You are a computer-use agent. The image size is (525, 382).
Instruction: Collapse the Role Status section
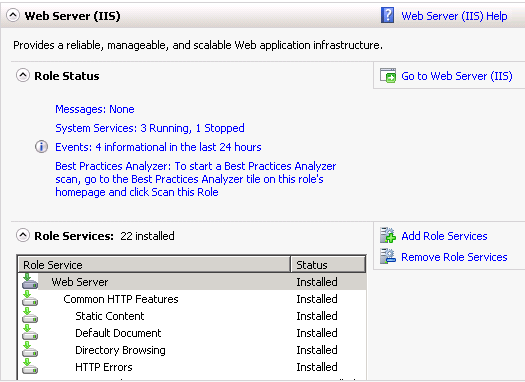[x=23, y=75]
